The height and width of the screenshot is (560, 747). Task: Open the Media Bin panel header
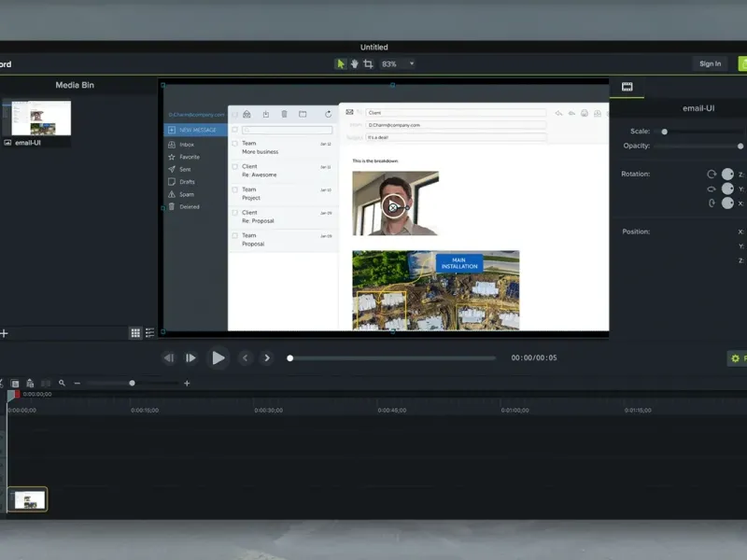pos(75,85)
